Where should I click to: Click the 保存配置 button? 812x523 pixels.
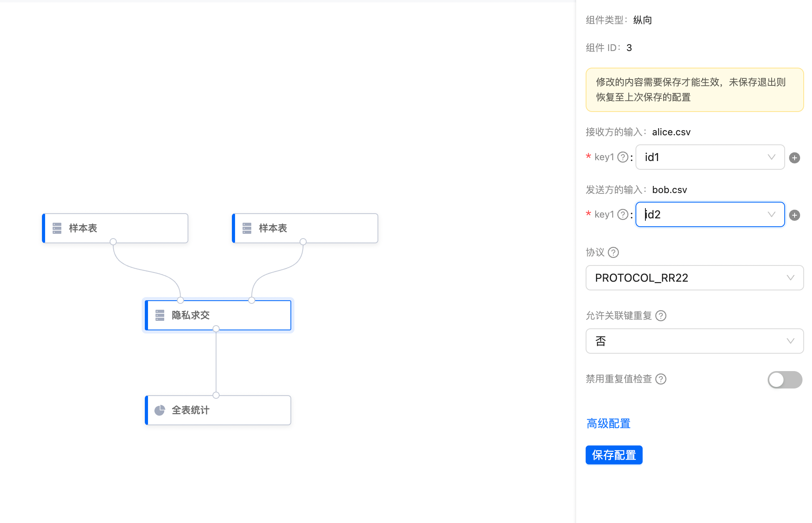(x=614, y=455)
